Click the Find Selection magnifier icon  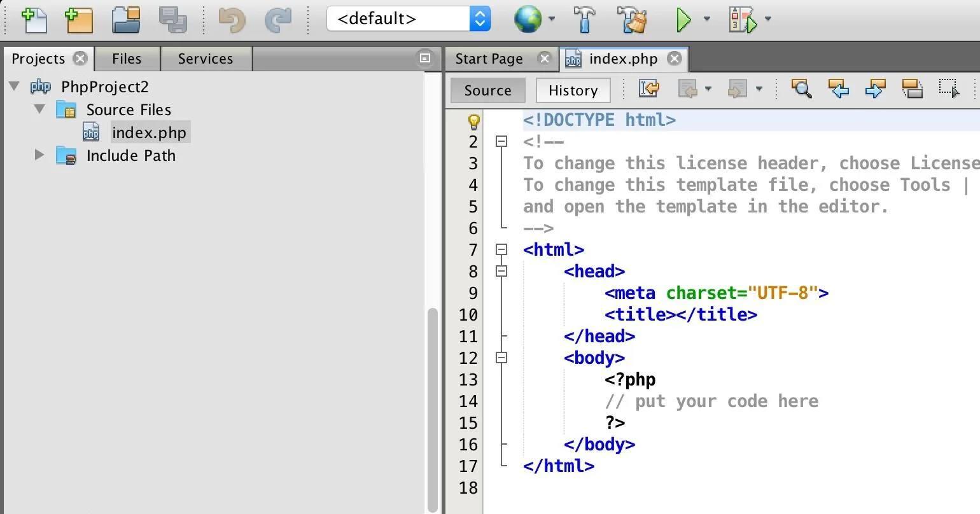click(801, 89)
